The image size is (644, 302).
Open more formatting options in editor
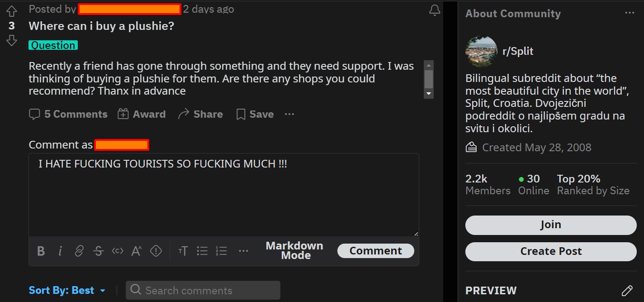(x=243, y=251)
